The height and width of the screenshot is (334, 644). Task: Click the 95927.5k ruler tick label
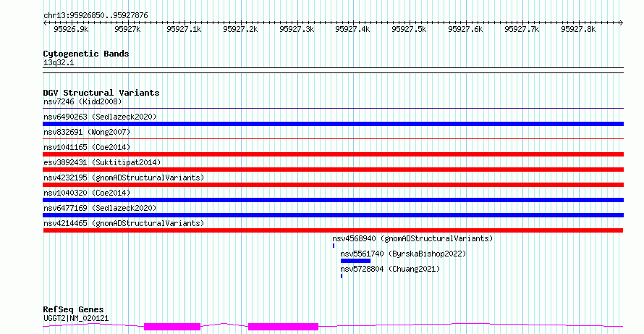[409, 29]
